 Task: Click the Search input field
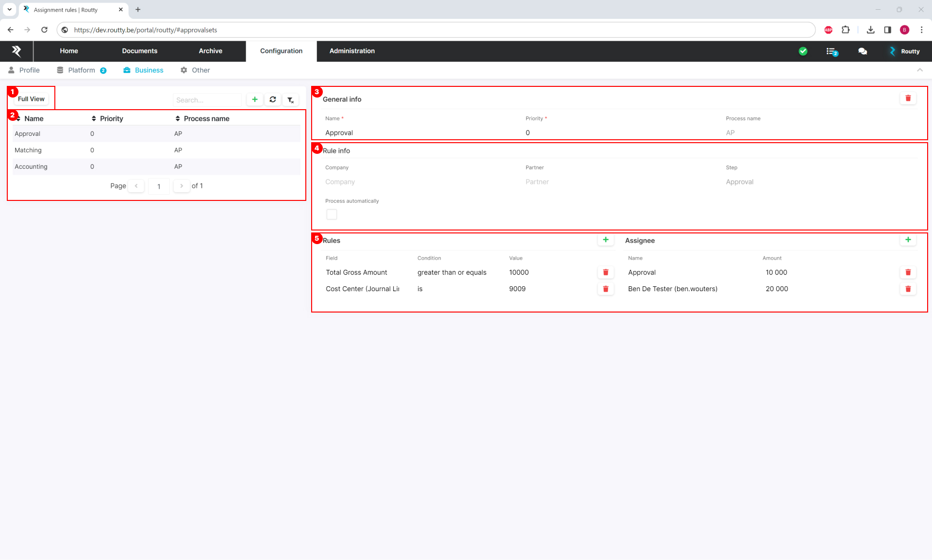pyautogui.click(x=207, y=100)
